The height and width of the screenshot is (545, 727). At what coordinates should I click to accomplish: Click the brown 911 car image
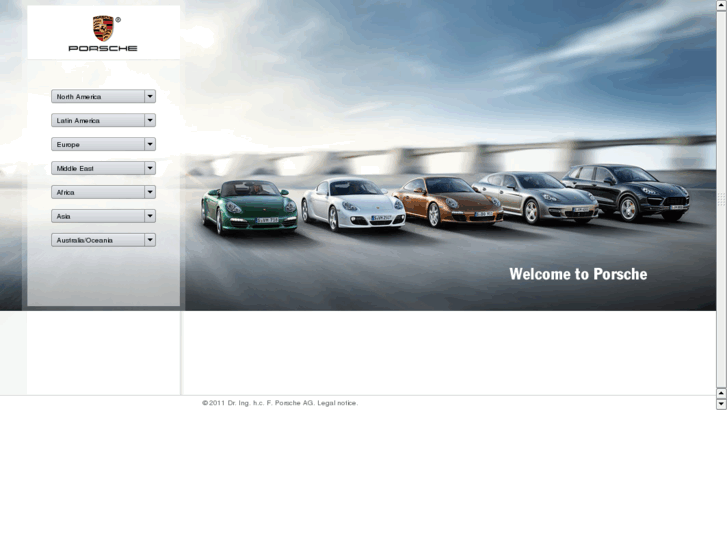448,201
